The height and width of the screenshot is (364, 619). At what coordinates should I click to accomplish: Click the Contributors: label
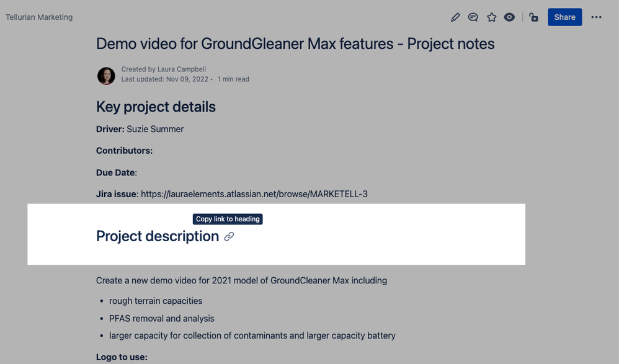[124, 151]
